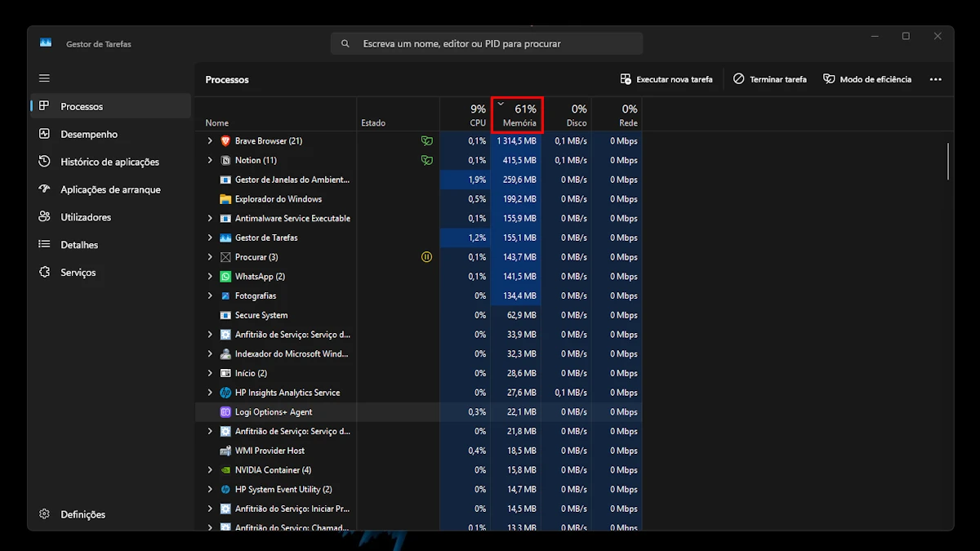Screen dimensions: 980x551
Task: Click the vertical scrollbar of process list
Action: coord(948,161)
